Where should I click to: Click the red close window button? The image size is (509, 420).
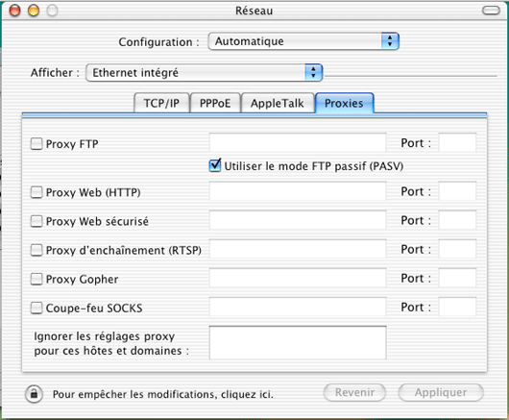pos(14,11)
